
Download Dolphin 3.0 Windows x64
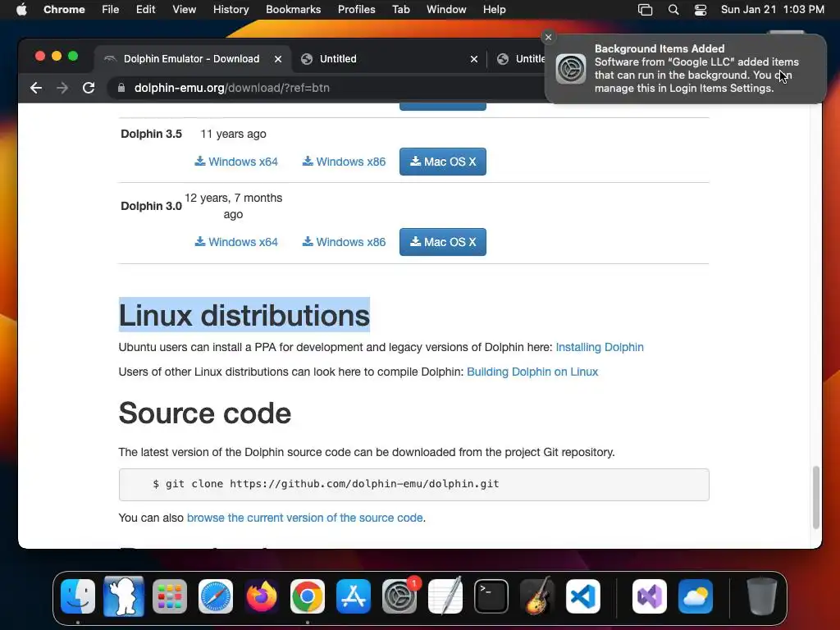click(x=236, y=242)
